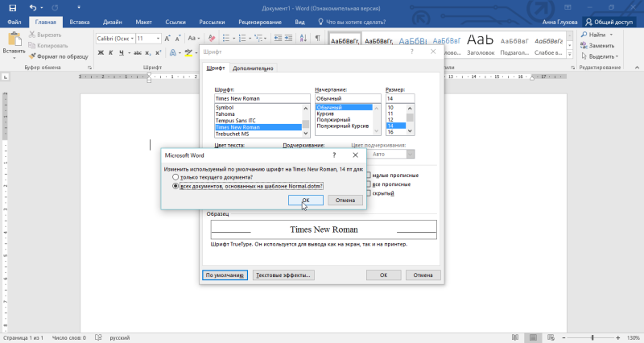Open the Вставка ribbon tab
Screen dimensions: 644x343
coord(80,22)
